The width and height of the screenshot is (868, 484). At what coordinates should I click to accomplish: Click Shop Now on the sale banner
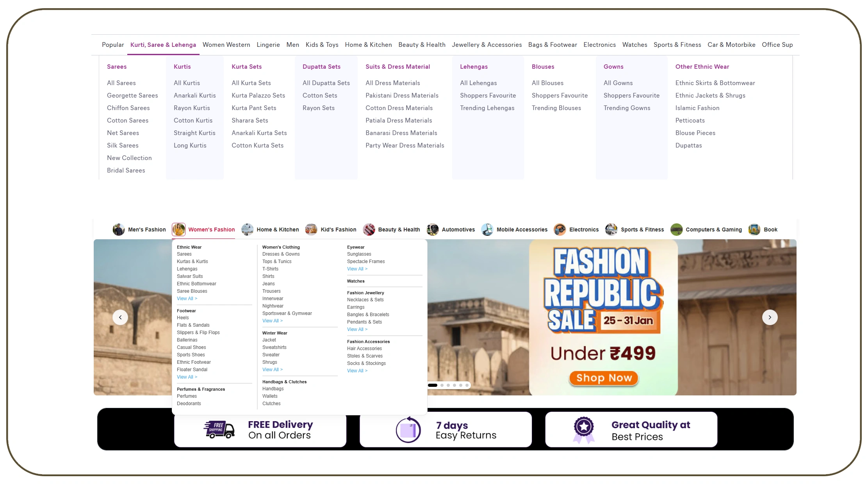click(x=604, y=378)
